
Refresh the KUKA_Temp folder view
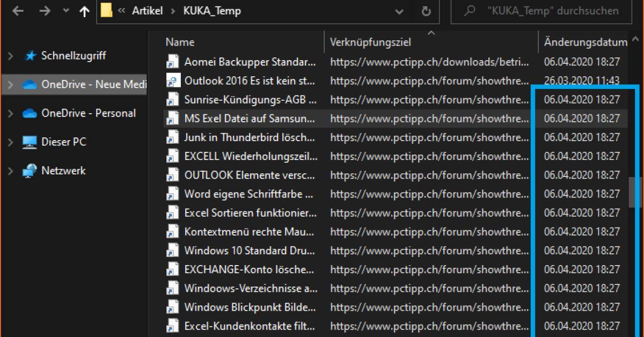[426, 11]
